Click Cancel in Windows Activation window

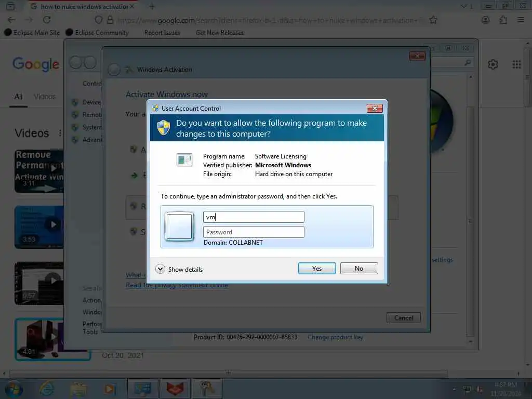coord(403,318)
